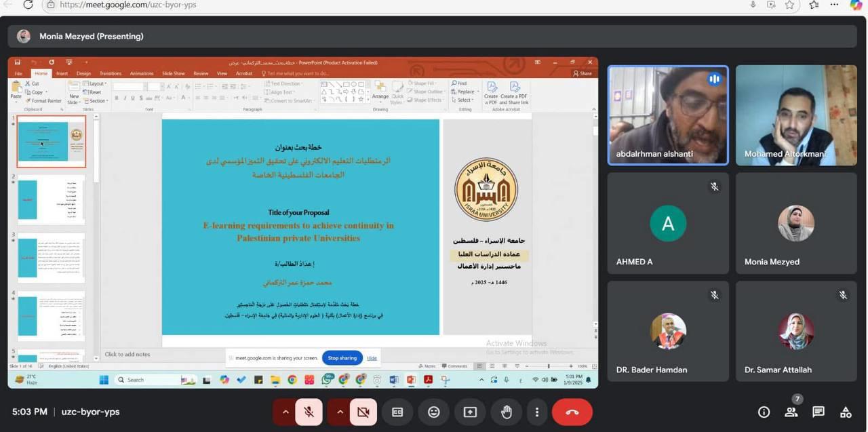Select slide 3 thumbnail in slide panel
Viewport: 868px width, 432px height.
pyautogui.click(x=52, y=258)
